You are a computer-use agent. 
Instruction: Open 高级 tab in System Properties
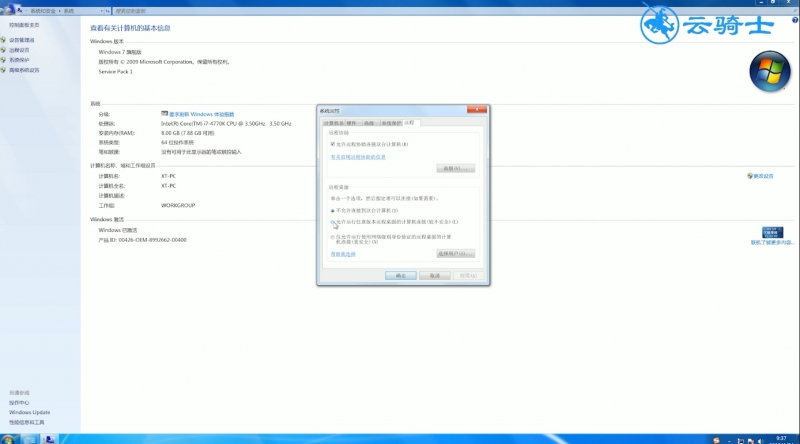click(x=369, y=123)
